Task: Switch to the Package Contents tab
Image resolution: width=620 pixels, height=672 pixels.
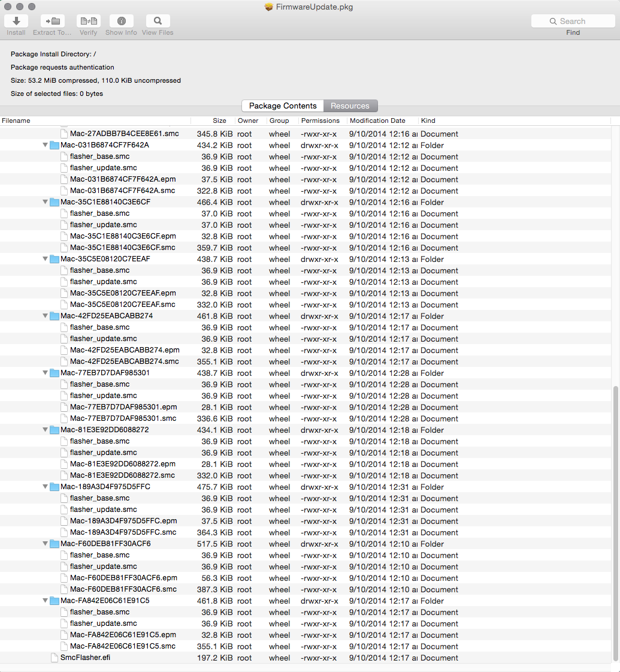Action: (x=283, y=106)
